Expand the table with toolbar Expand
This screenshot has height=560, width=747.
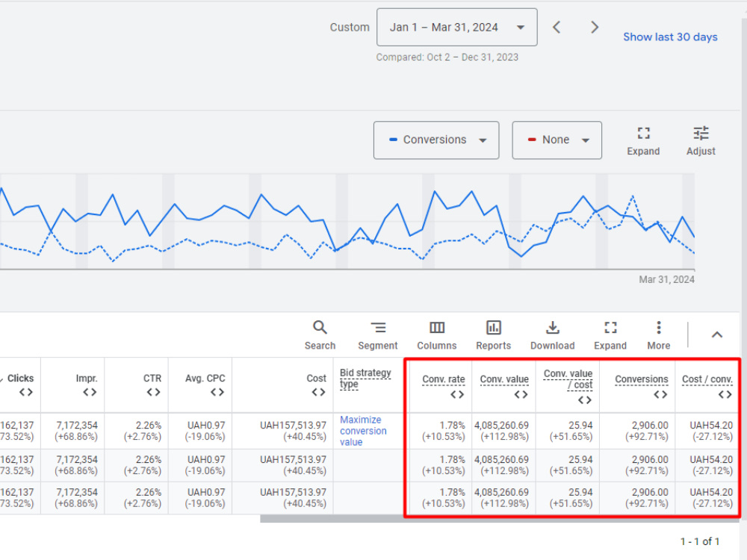(610, 335)
